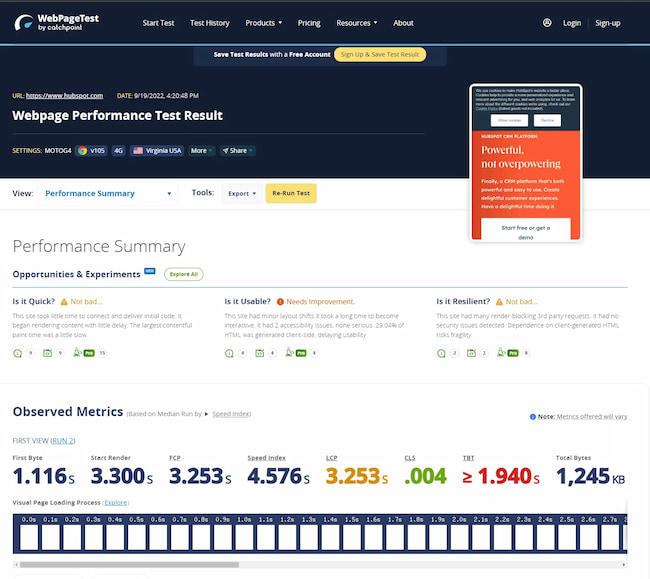The image size is (650, 579).
Task: Click the HubSpot page screenshot thumbnail
Action: (525, 163)
